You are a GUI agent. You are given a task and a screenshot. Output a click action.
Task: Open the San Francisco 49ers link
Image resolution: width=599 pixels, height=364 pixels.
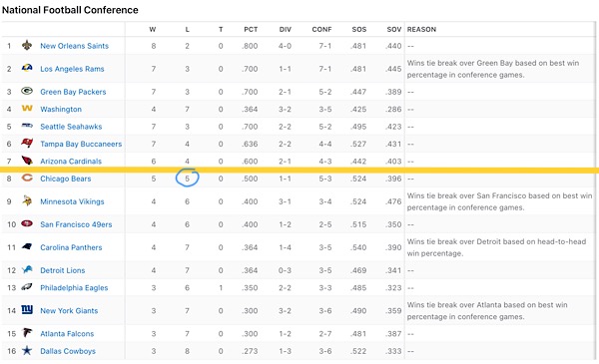pyautogui.click(x=76, y=224)
